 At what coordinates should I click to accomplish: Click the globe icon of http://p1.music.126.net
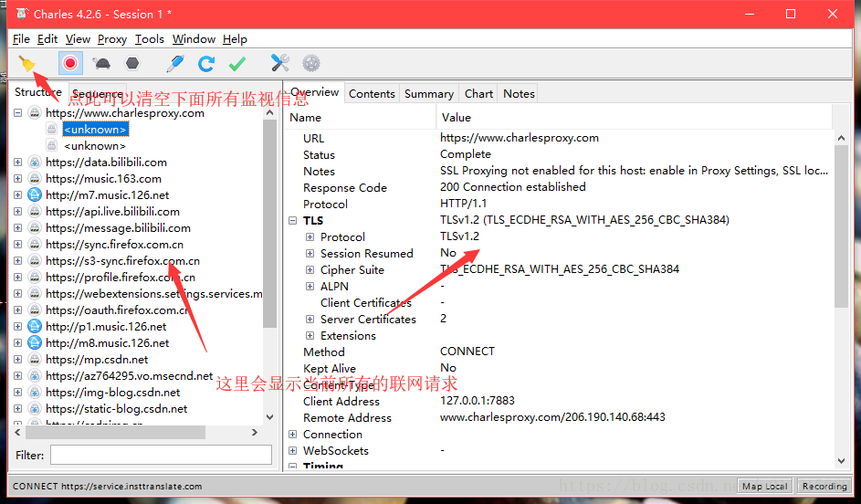35,327
